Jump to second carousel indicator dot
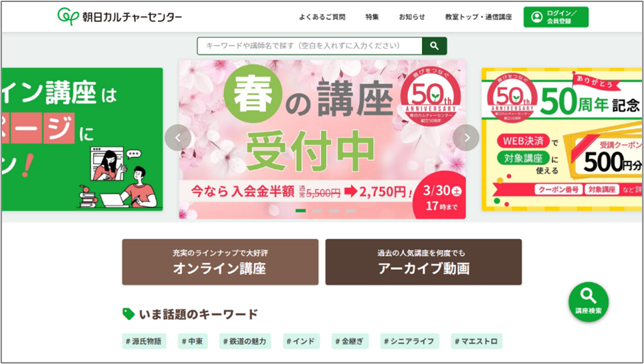Viewport: 644px width, 364px height. tap(317, 210)
